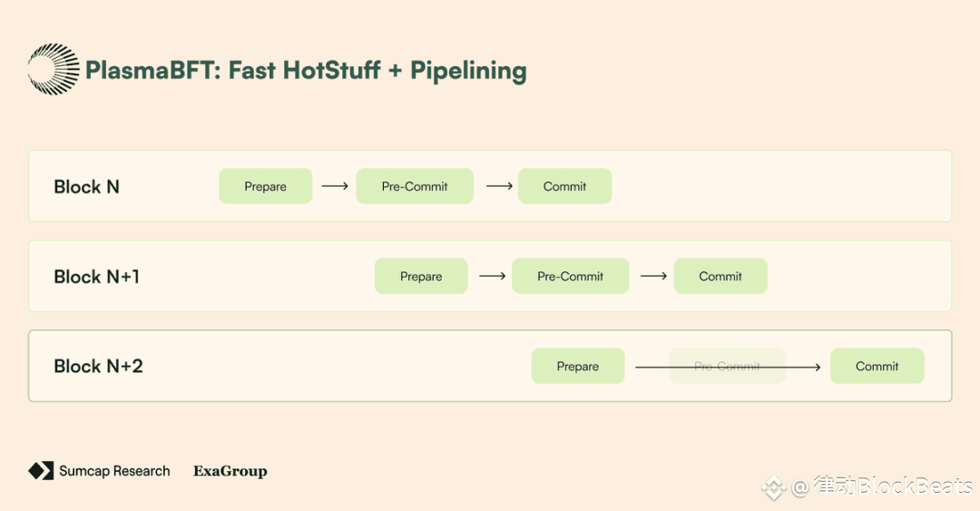Click the arrow before Commit in Block N+1
The image size is (980, 511).
(653, 276)
